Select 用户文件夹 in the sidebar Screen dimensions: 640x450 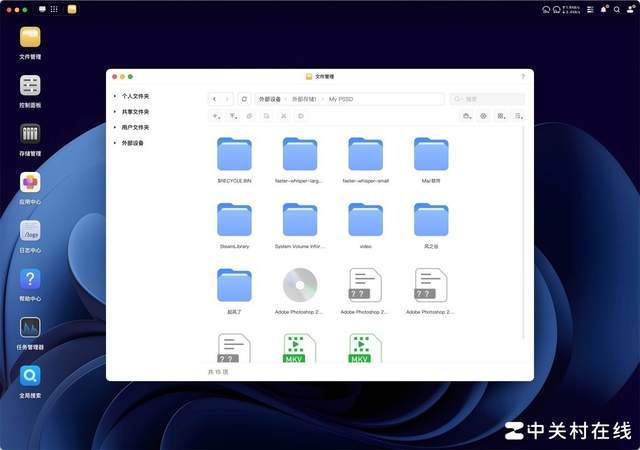136,127
